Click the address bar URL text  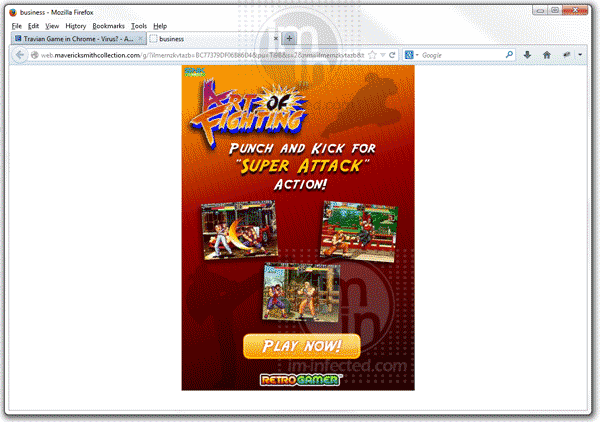(x=200, y=55)
